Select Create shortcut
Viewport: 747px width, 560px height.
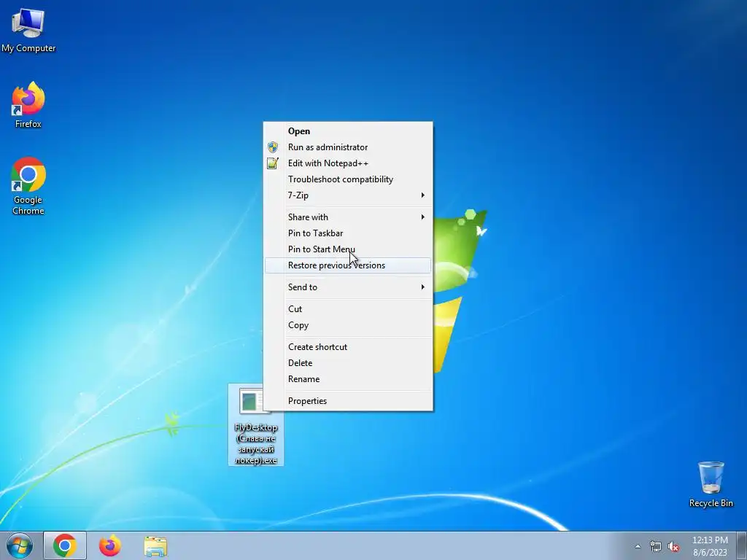348,347
